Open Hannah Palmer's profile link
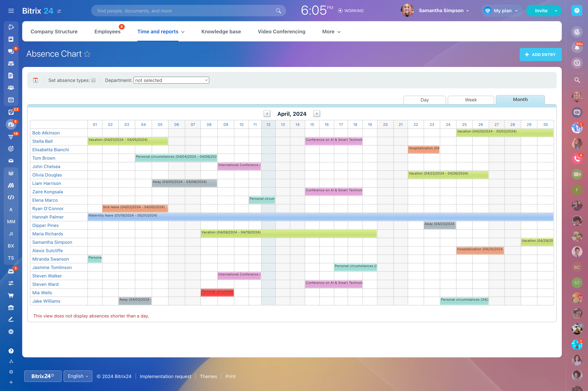Viewport: 588px width, 391px height. (48, 217)
